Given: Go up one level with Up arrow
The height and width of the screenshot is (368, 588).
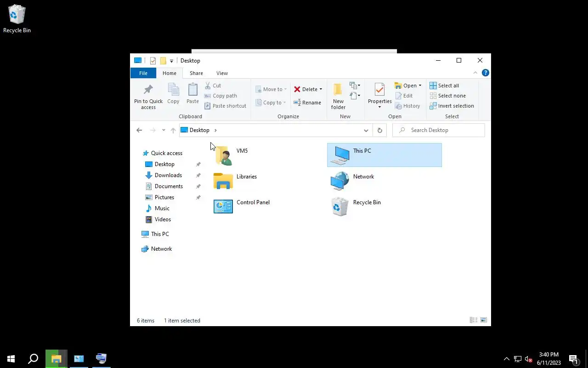Looking at the screenshot, I should click(173, 130).
